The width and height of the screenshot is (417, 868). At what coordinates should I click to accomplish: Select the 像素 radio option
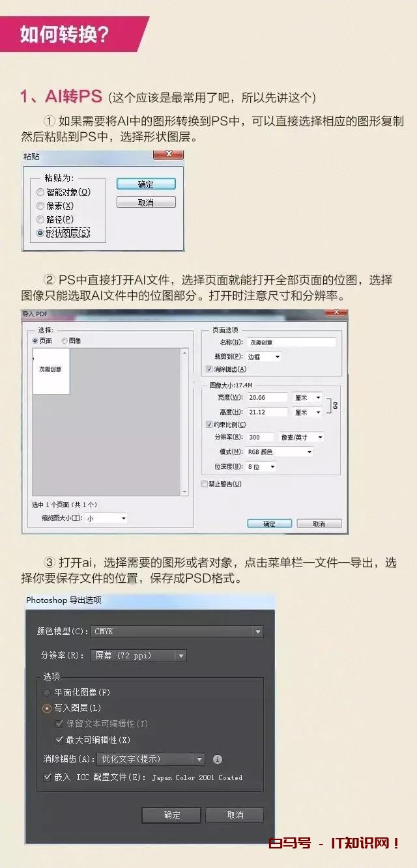tap(40, 206)
